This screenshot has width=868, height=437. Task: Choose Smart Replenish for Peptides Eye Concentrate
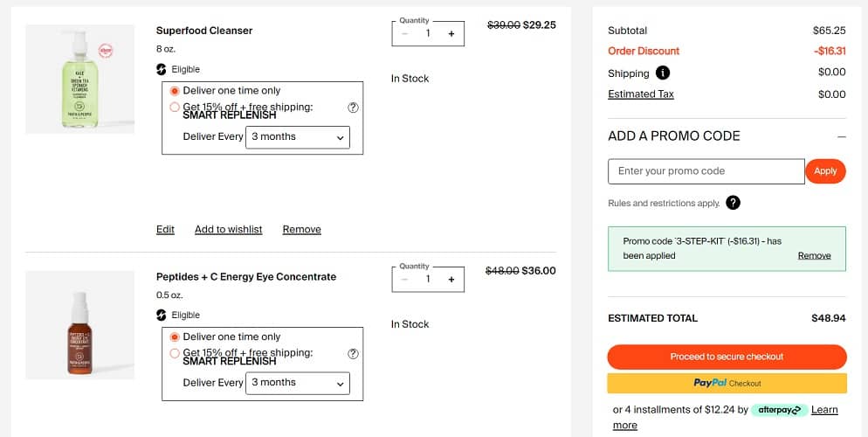click(x=175, y=353)
